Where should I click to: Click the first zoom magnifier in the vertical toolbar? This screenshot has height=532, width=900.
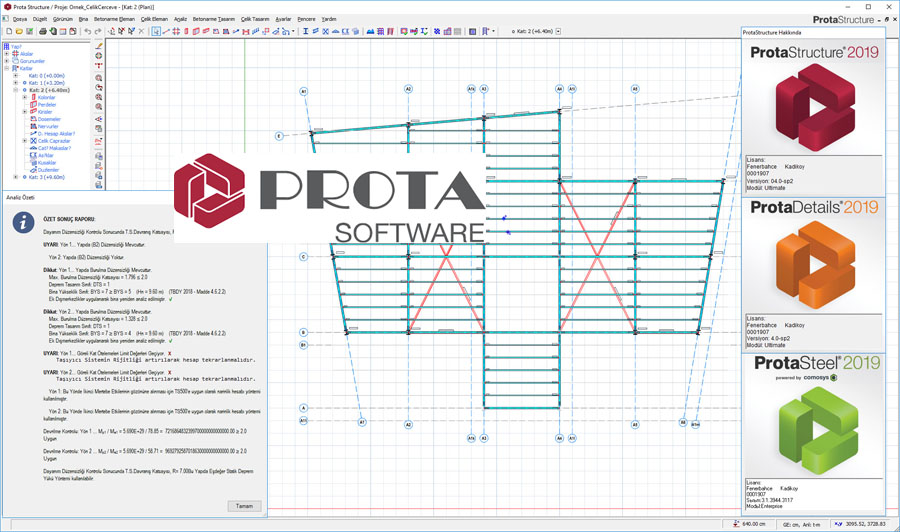99,76
